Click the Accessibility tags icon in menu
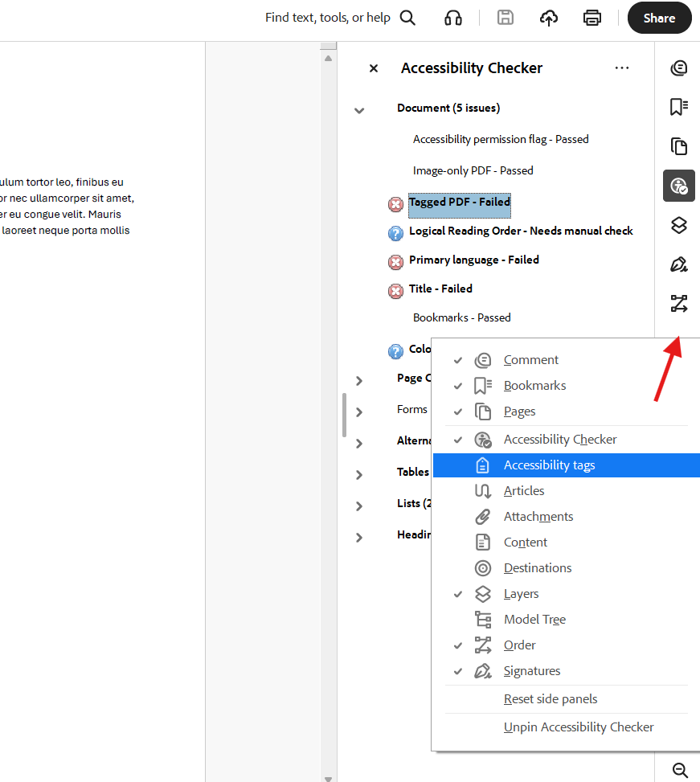Viewport: 700px width, 782px height. pyautogui.click(x=482, y=465)
